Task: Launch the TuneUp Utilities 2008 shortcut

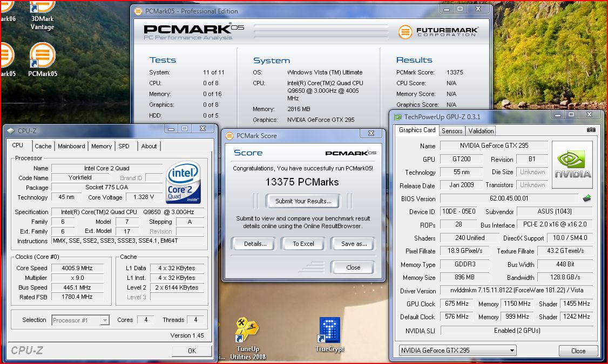Action: point(248,339)
